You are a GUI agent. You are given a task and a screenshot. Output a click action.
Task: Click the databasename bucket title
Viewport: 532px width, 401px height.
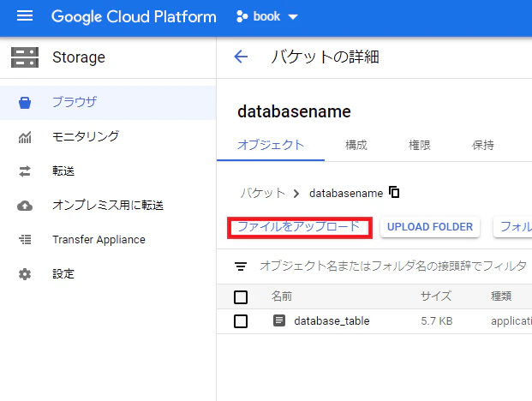point(294,111)
